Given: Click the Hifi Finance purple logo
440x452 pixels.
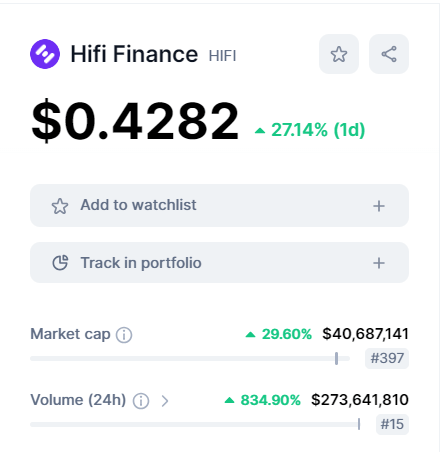Looking at the screenshot, I should (45, 54).
